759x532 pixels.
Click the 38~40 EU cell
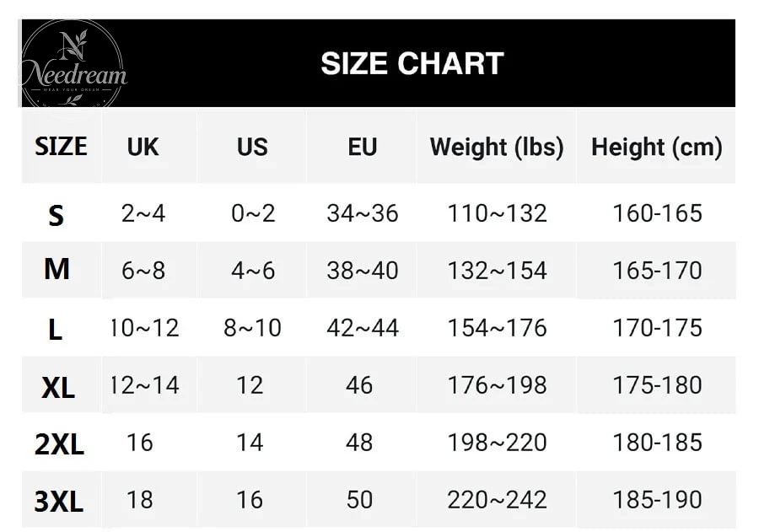tap(363, 271)
